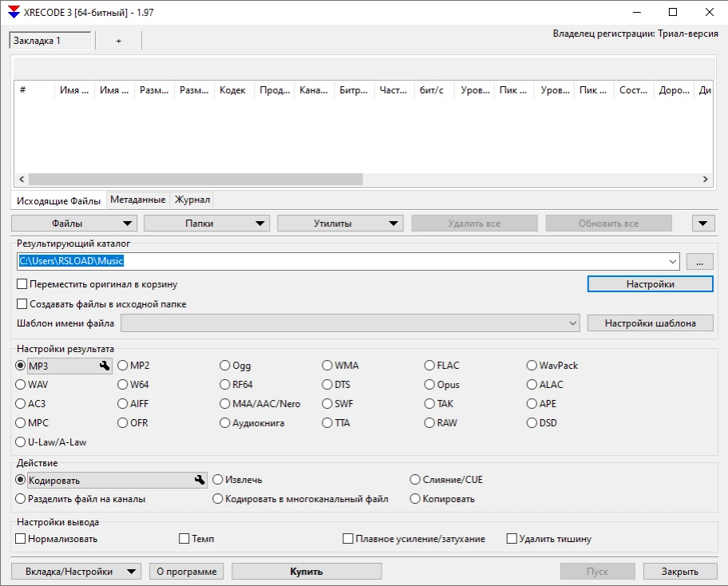Viewport: 728px width, 586px height.
Task: Enable Переместить оригинал в корзину checkbox
Action: pyautogui.click(x=22, y=284)
